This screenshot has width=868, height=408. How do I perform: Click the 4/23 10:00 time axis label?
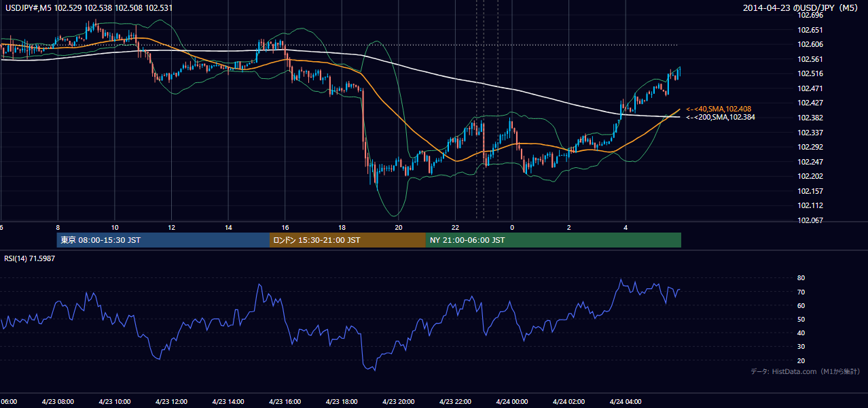[114, 401]
